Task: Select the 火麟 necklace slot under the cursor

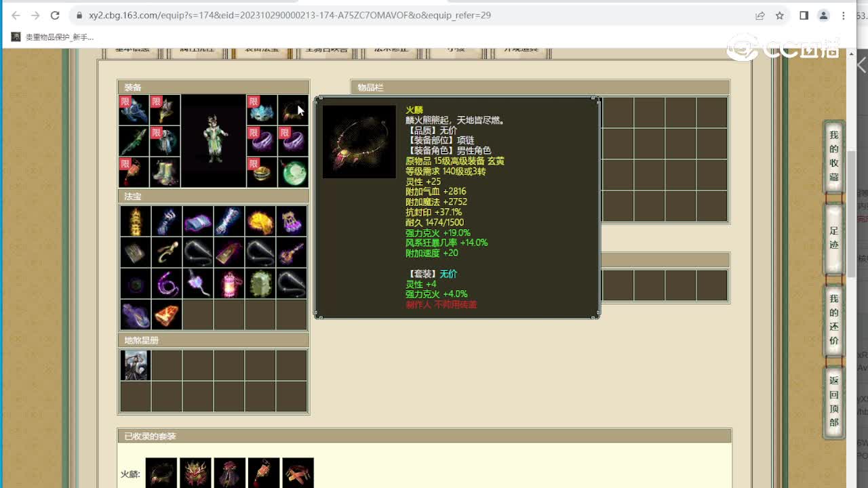Action: pyautogui.click(x=293, y=110)
